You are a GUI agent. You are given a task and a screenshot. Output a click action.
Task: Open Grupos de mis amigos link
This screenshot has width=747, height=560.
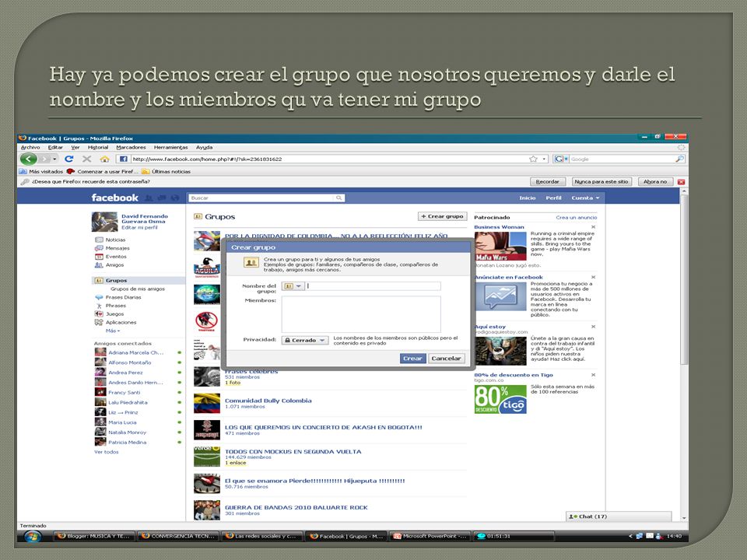coord(138,289)
